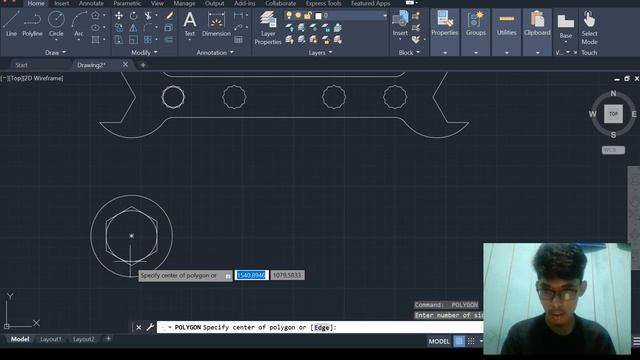Open the Insert ribbon tab
The height and width of the screenshot is (360, 640).
click(x=62, y=3)
